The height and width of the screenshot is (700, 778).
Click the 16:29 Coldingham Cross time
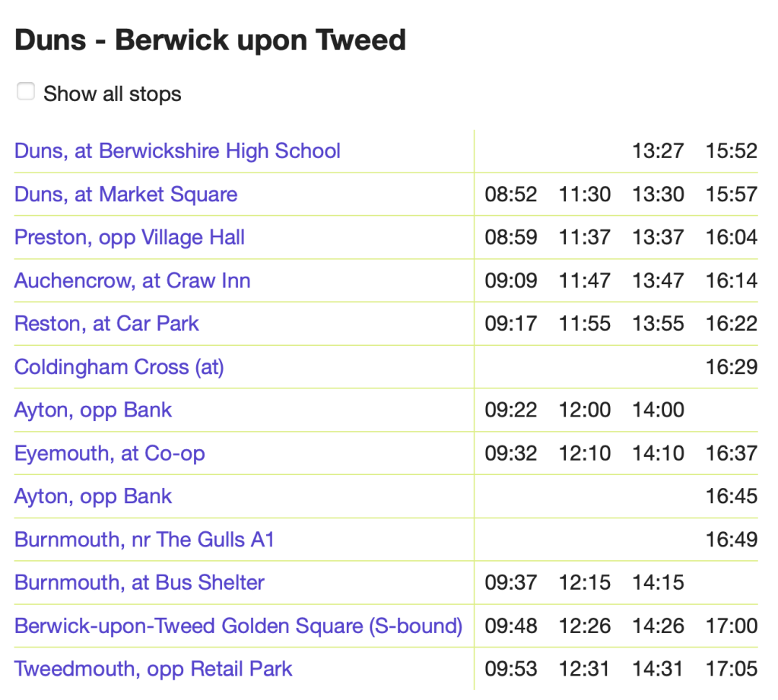pos(732,368)
